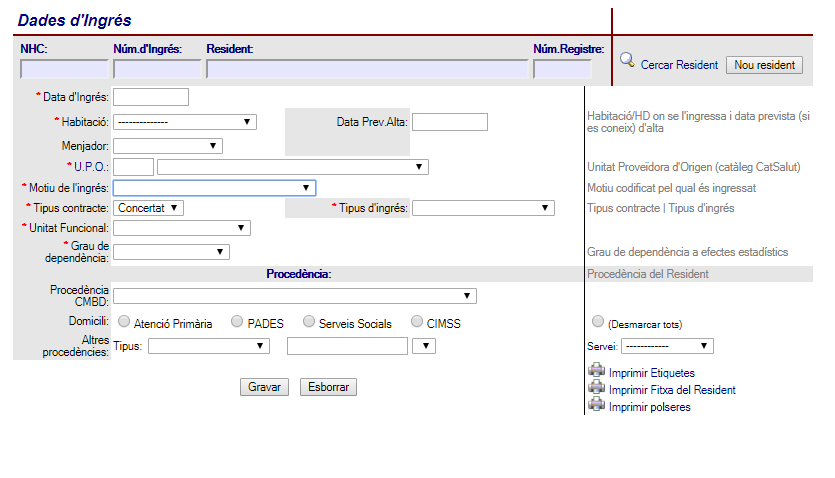
Task: Focus the NHC text field
Action: pyautogui.click(x=64, y=69)
